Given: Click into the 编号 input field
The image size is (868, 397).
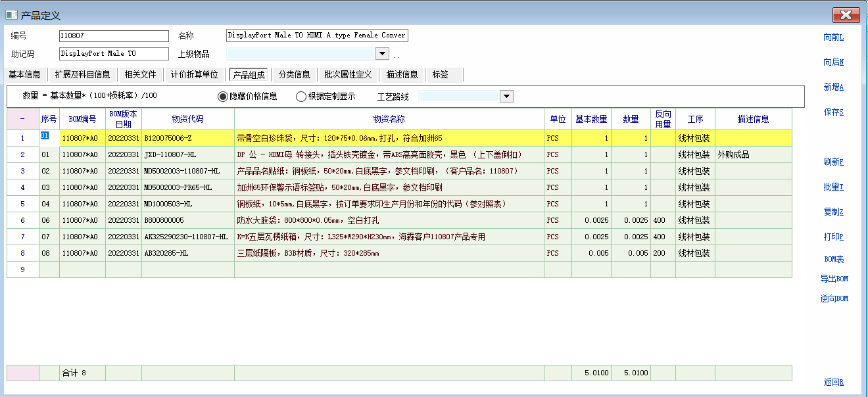Looking at the screenshot, I should coord(114,35).
